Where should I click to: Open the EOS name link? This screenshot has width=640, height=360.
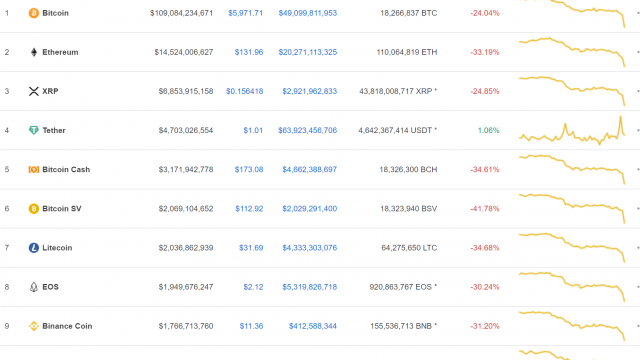point(51,287)
